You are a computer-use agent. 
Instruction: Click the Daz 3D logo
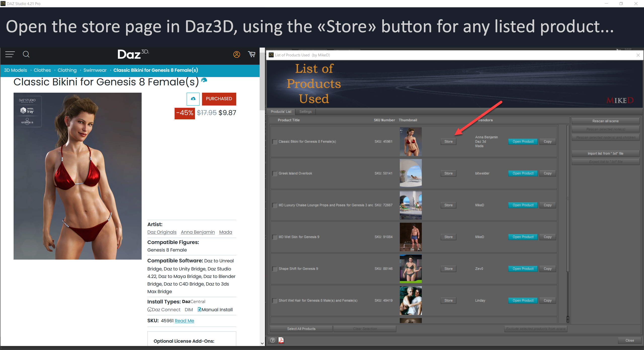(133, 54)
